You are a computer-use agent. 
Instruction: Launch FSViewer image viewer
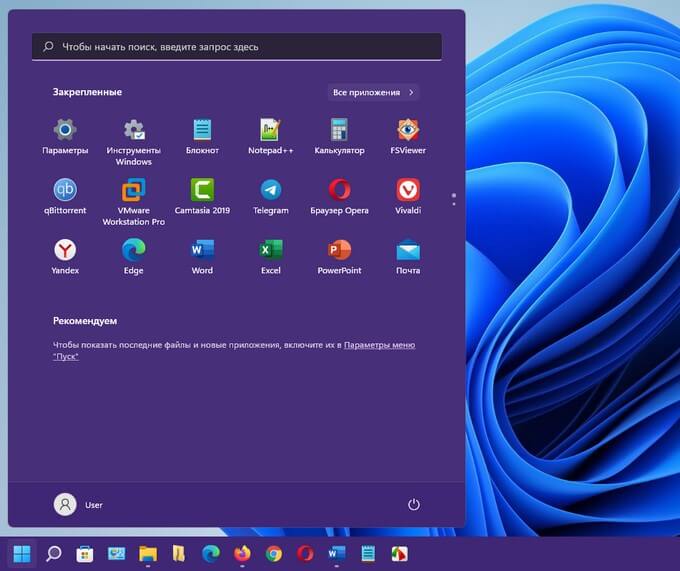click(x=408, y=137)
